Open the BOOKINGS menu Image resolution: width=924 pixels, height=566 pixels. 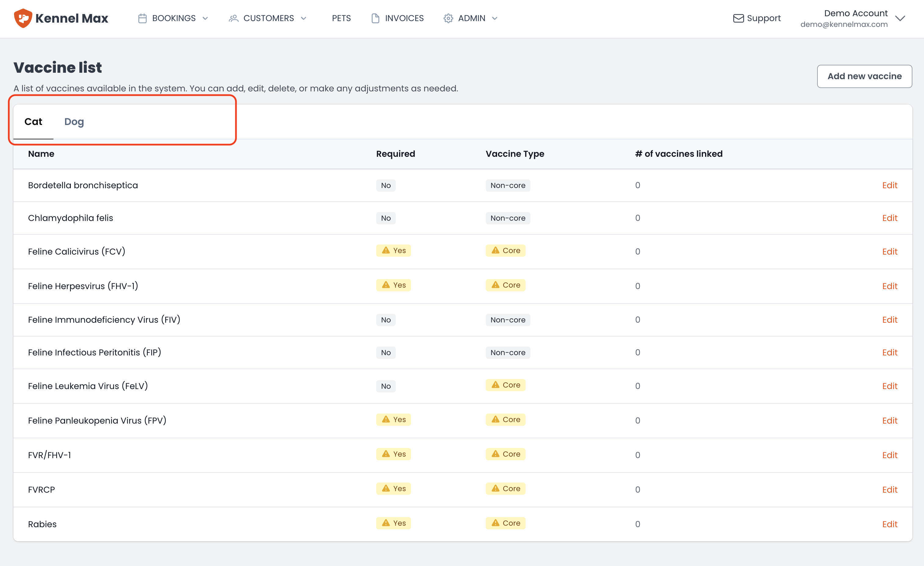click(x=173, y=18)
